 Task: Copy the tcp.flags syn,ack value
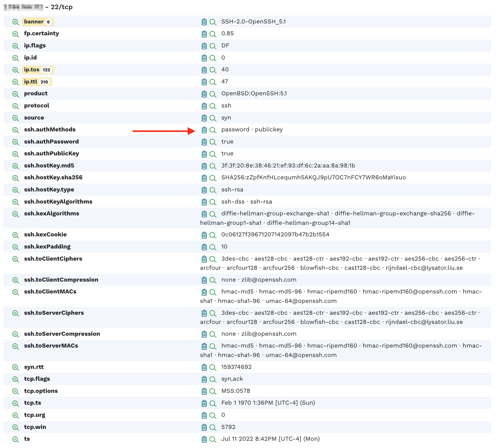[204, 379]
